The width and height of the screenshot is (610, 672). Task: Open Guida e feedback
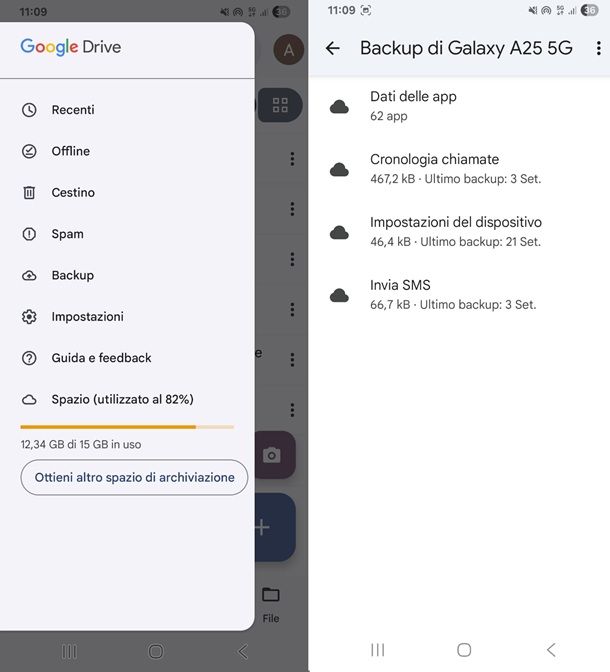[x=101, y=358]
